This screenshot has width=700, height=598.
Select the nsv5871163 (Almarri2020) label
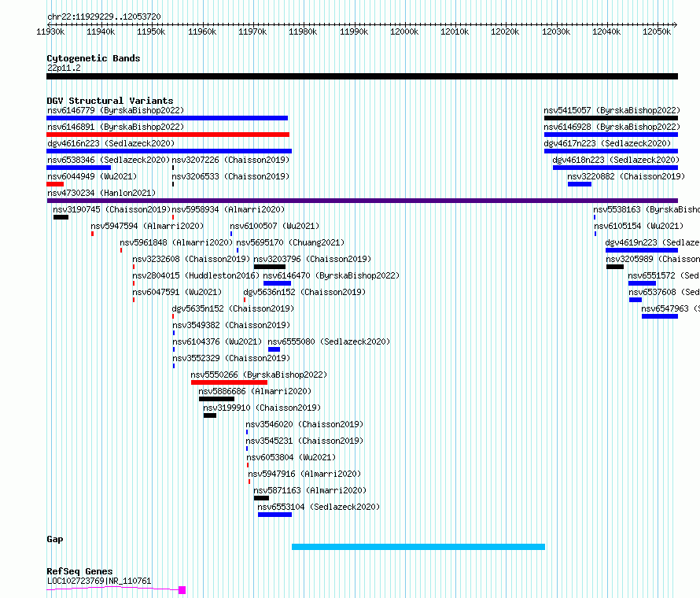point(310,490)
